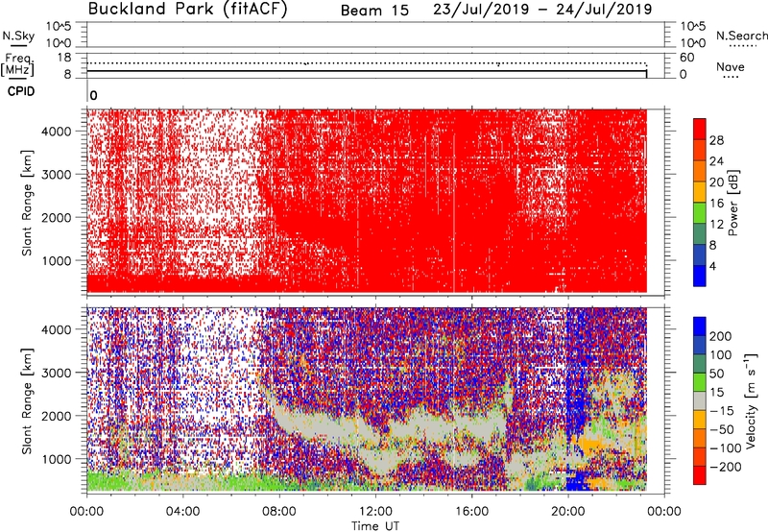Select the Freq. [MHz] axis label
The image size is (768, 532).
click(x=17, y=64)
